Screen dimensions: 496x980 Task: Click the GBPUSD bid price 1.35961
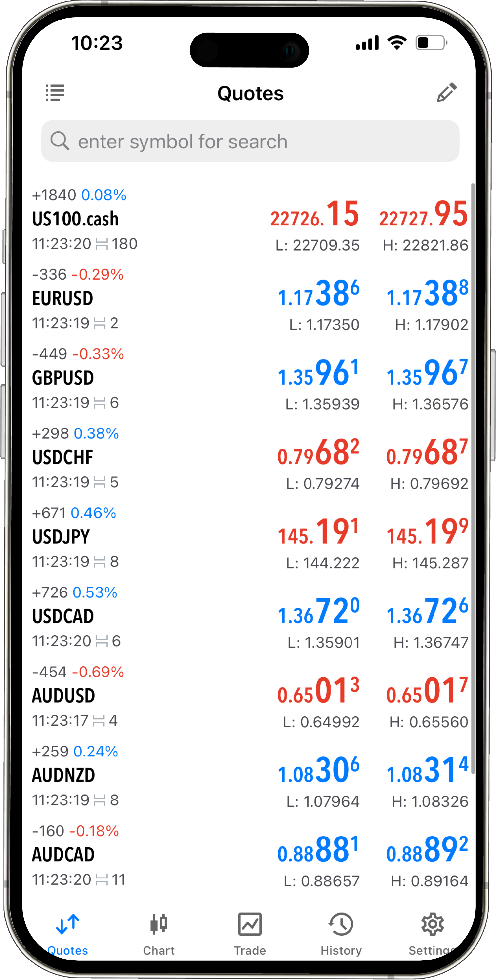(x=318, y=374)
